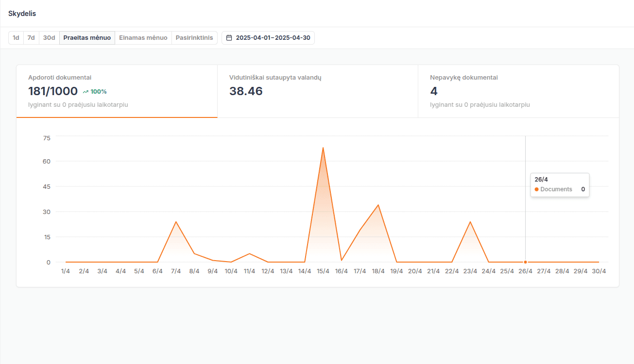The height and width of the screenshot is (364, 634).
Task: Click the calendar icon in date range picker
Action: pos(229,38)
